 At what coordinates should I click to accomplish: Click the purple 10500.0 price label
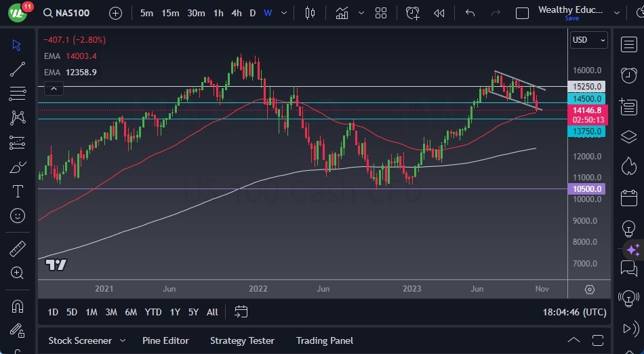[x=586, y=189]
